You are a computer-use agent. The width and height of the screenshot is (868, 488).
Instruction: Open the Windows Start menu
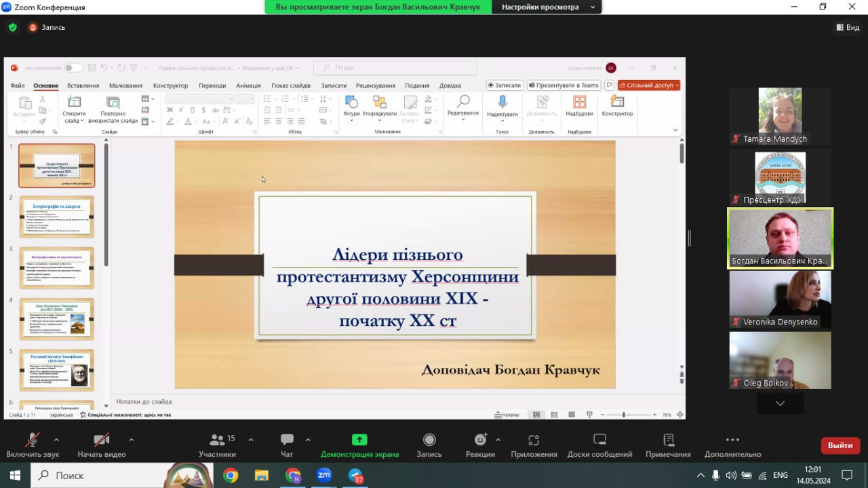click(x=15, y=475)
